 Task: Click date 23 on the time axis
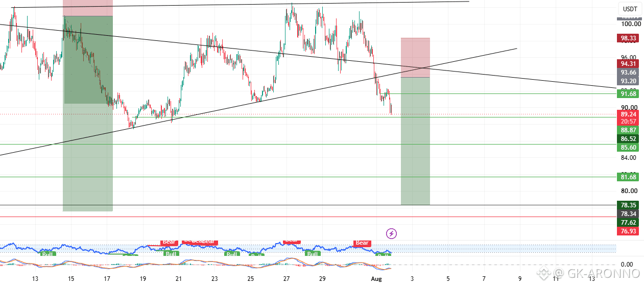(214, 279)
